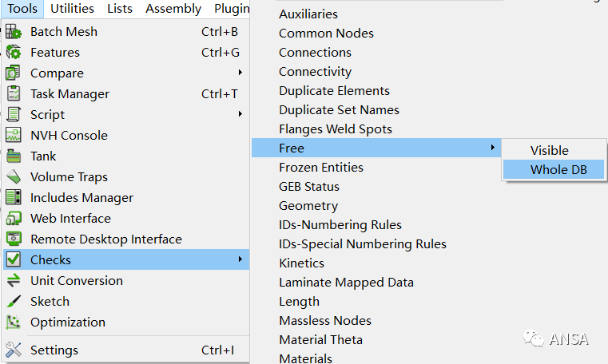Click the Task Manager clipboard icon

click(x=14, y=93)
